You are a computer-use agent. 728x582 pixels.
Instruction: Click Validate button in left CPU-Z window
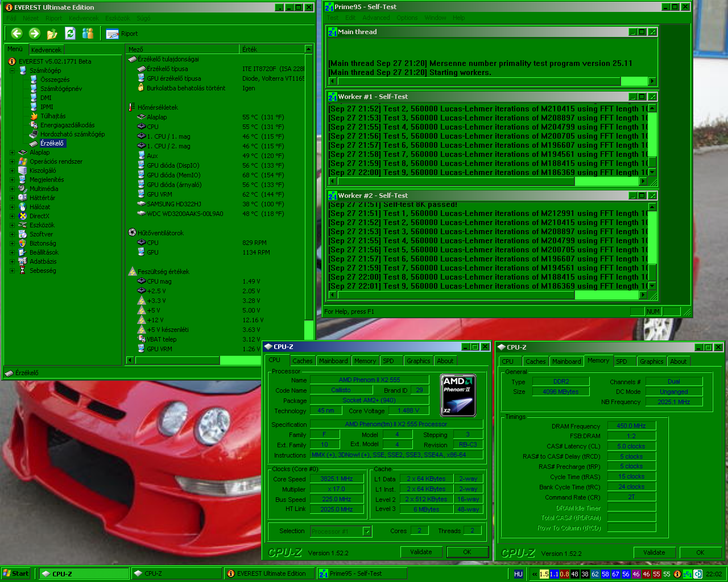pos(421,552)
